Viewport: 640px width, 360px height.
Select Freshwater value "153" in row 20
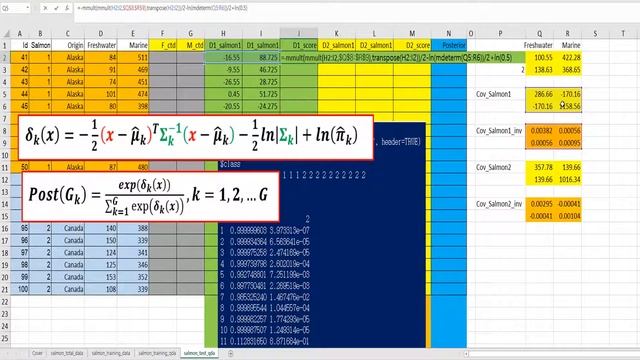[x=100, y=277]
